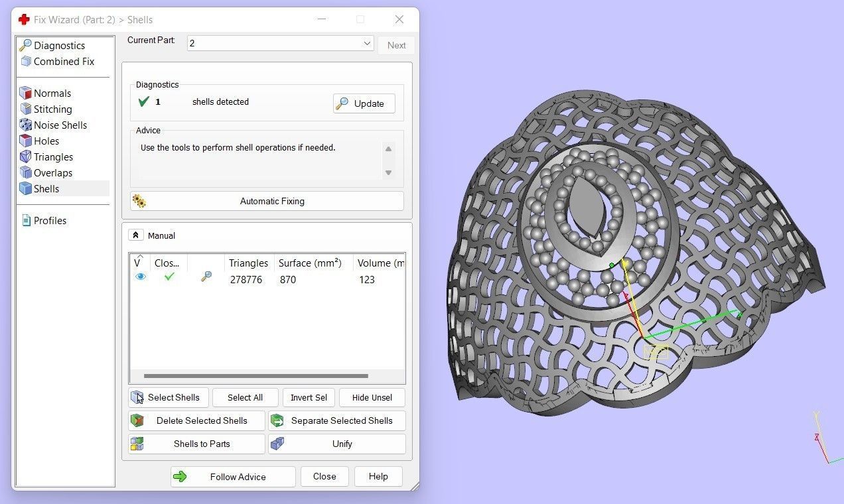Open the Diagnostics page in the sidebar
The width and height of the screenshot is (844, 504).
59,45
